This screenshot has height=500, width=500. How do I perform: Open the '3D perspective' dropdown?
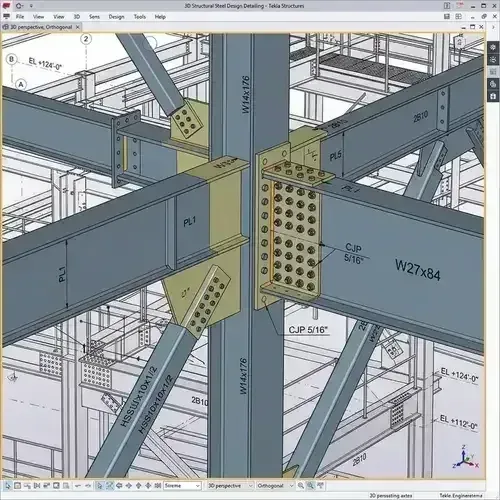click(230, 486)
